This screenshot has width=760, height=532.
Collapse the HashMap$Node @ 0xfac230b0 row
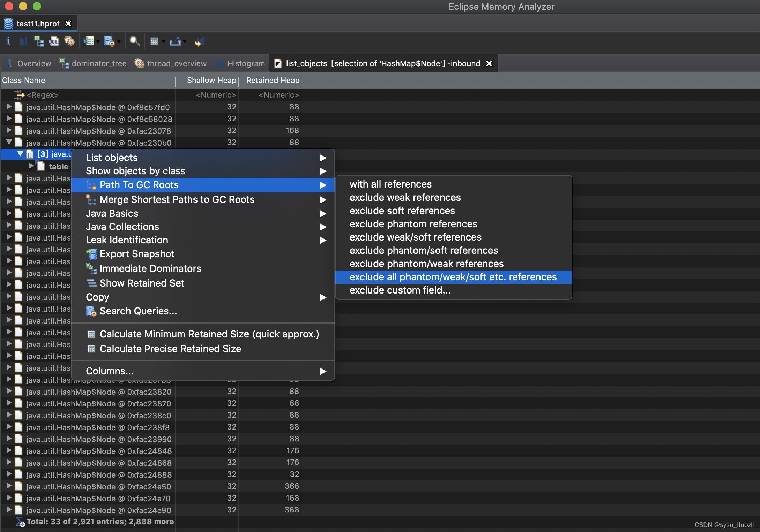9,142
